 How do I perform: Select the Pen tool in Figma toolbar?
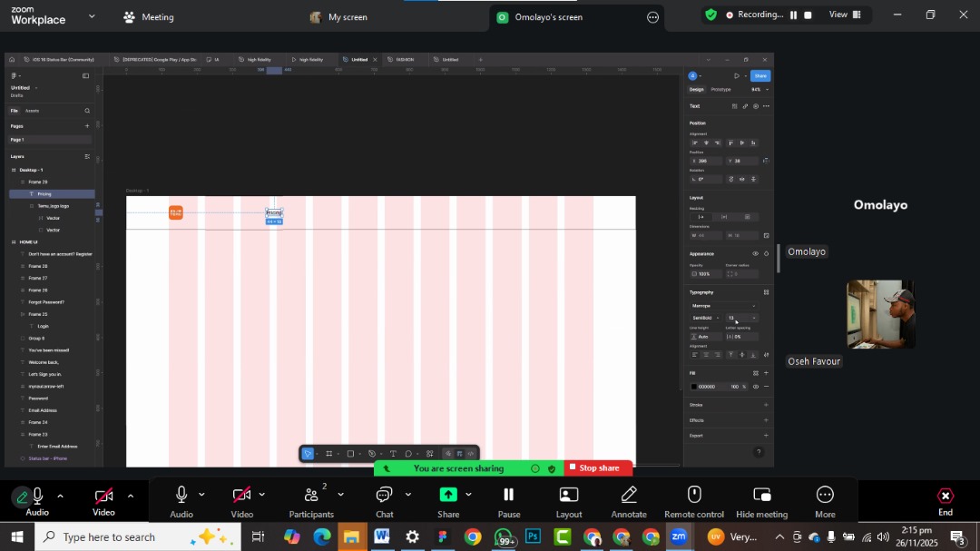pos(372,454)
